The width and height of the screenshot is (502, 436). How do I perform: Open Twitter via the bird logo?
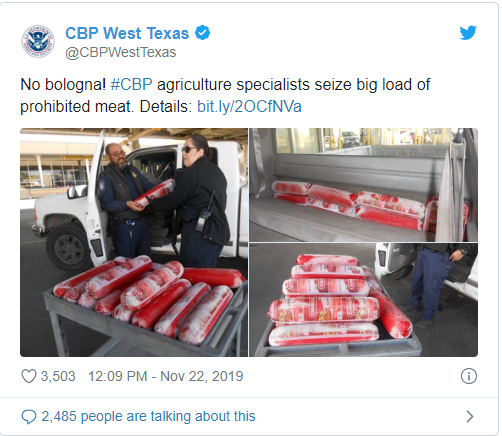(468, 33)
